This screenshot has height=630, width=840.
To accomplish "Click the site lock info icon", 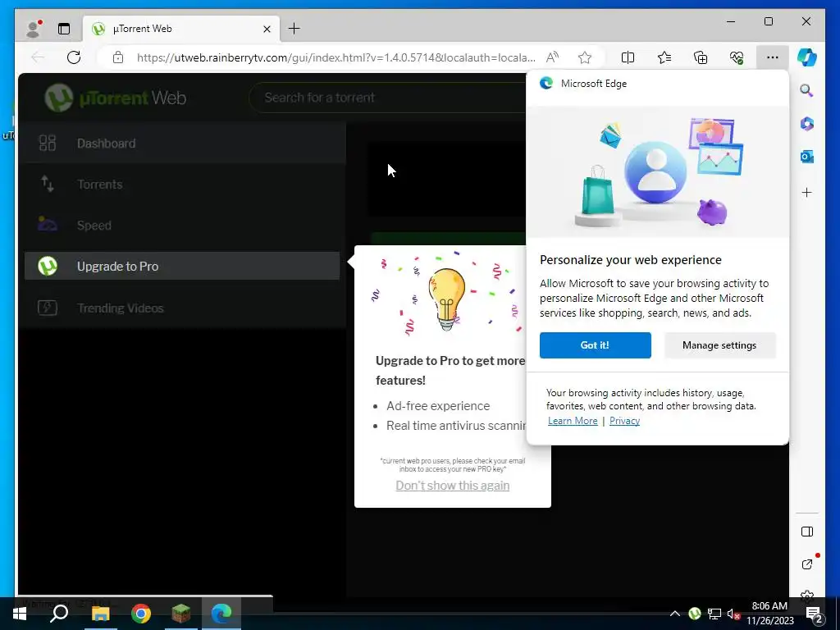I will coord(118,57).
